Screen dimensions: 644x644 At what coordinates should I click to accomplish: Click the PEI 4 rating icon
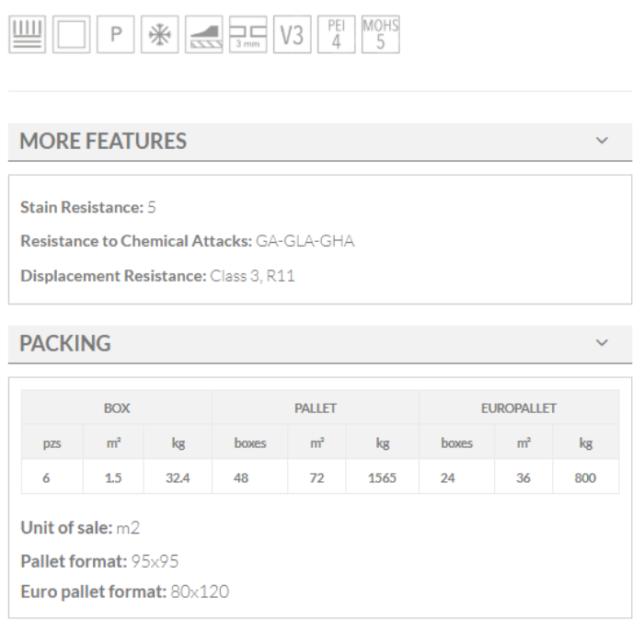click(336, 36)
